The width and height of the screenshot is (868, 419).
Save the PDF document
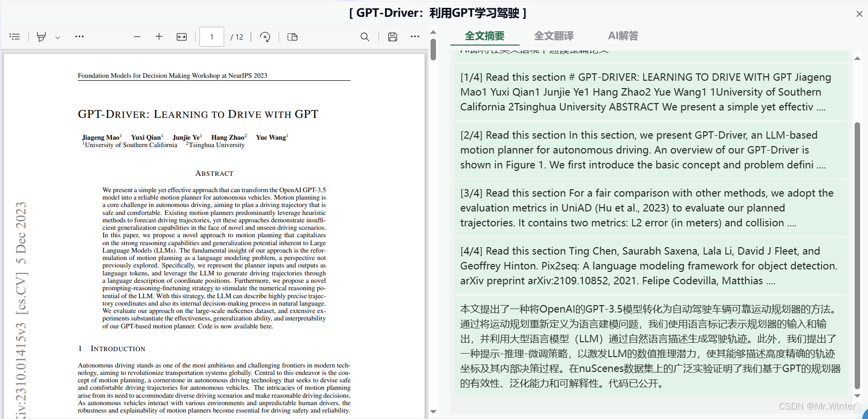point(392,37)
